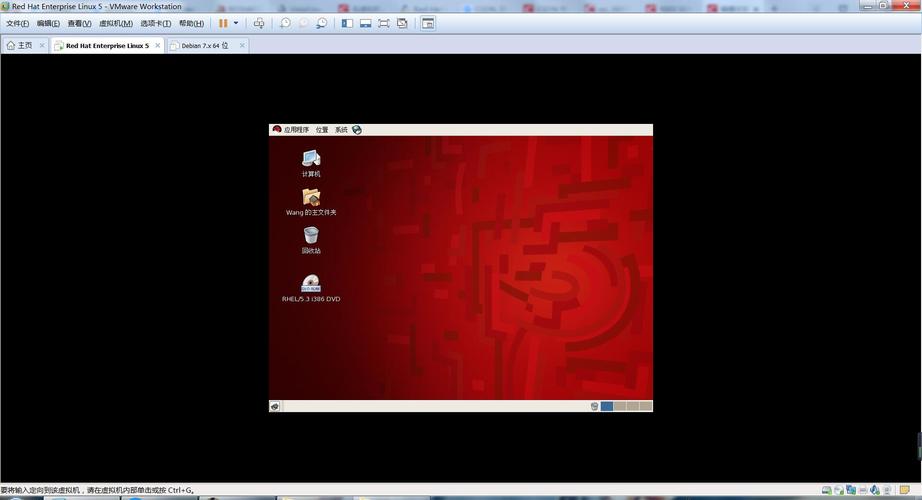Close the Debian 7.x 64 位 tab

tap(242, 45)
